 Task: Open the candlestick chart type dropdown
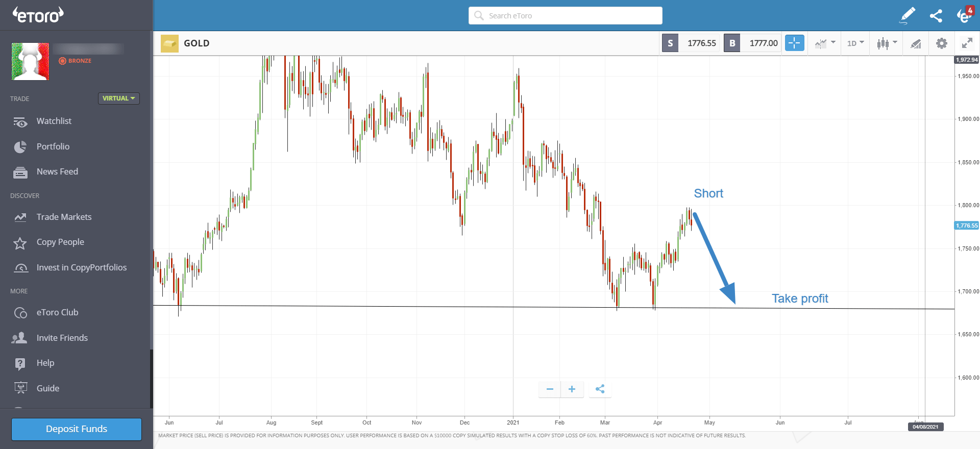(x=887, y=43)
